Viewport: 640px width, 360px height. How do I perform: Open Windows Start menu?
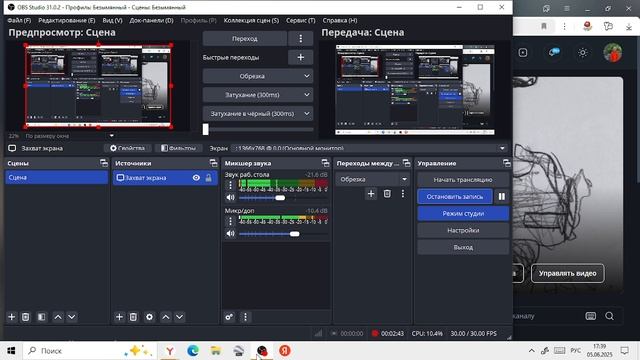pyautogui.click(x=11, y=351)
